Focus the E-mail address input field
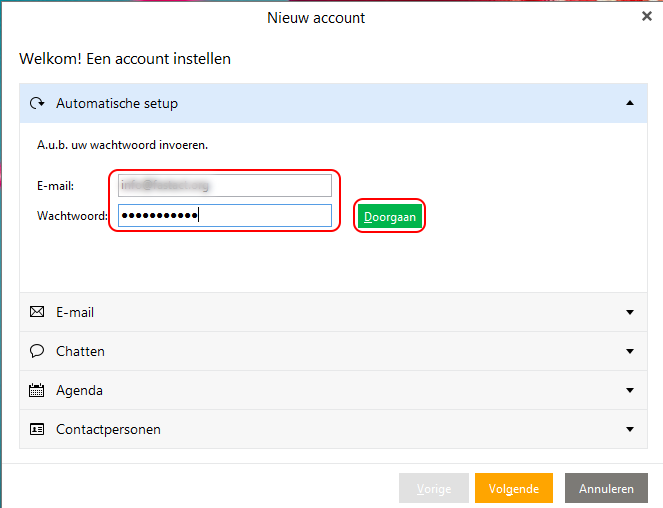This screenshot has height=508, width=663. (x=224, y=185)
